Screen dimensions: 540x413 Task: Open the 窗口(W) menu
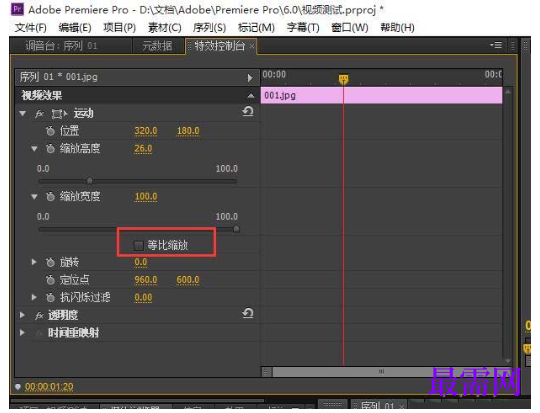350,28
